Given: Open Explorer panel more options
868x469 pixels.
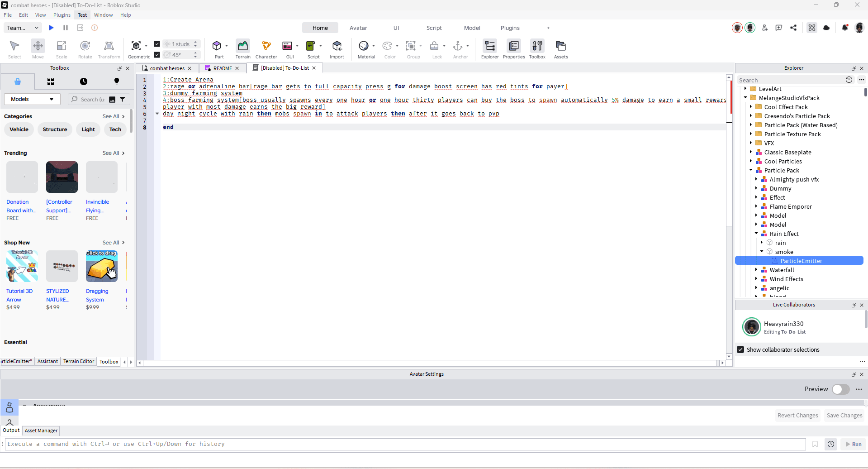Looking at the screenshot, I should (x=862, y=80).
